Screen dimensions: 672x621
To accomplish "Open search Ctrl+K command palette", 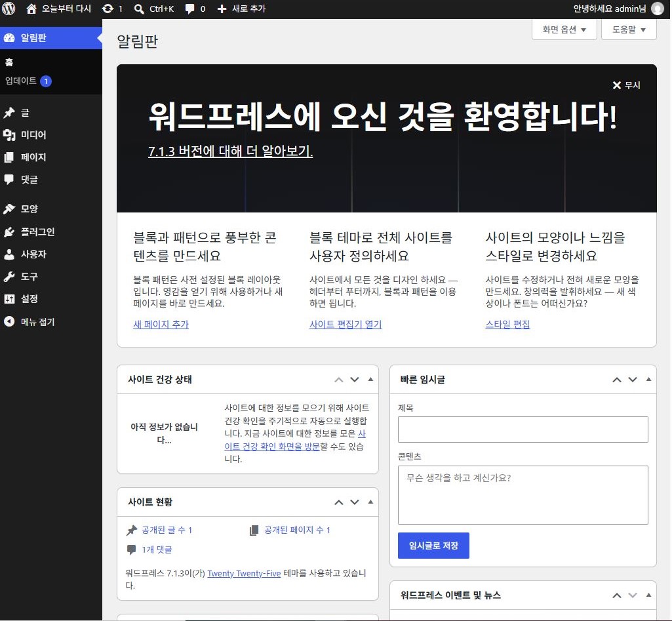I will (154, 9).
